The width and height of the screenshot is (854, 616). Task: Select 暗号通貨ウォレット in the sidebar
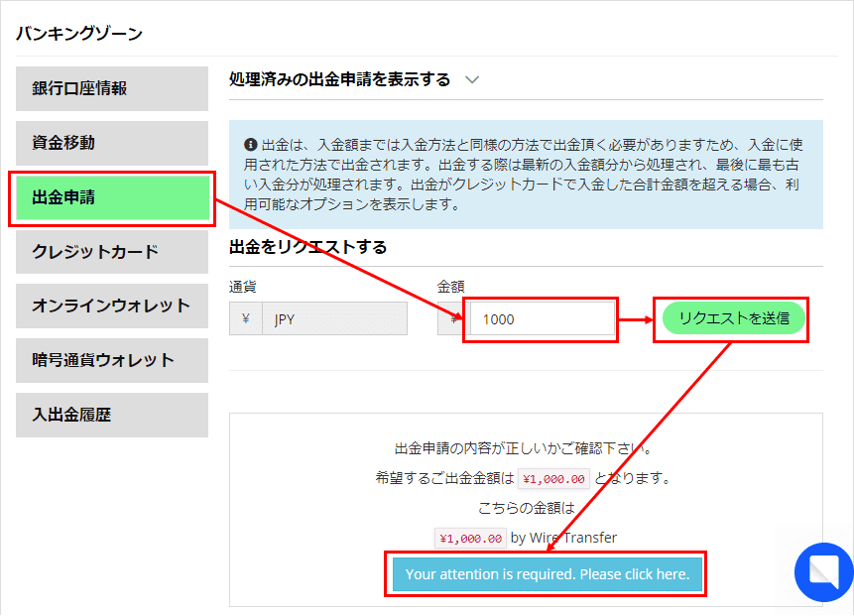112,360
